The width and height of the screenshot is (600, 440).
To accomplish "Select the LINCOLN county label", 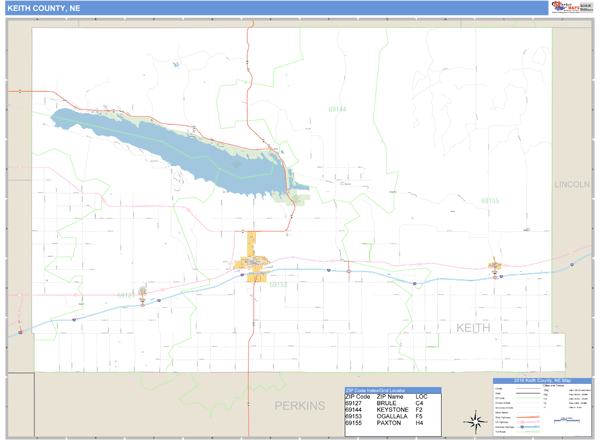I will [x=572, y=185].
